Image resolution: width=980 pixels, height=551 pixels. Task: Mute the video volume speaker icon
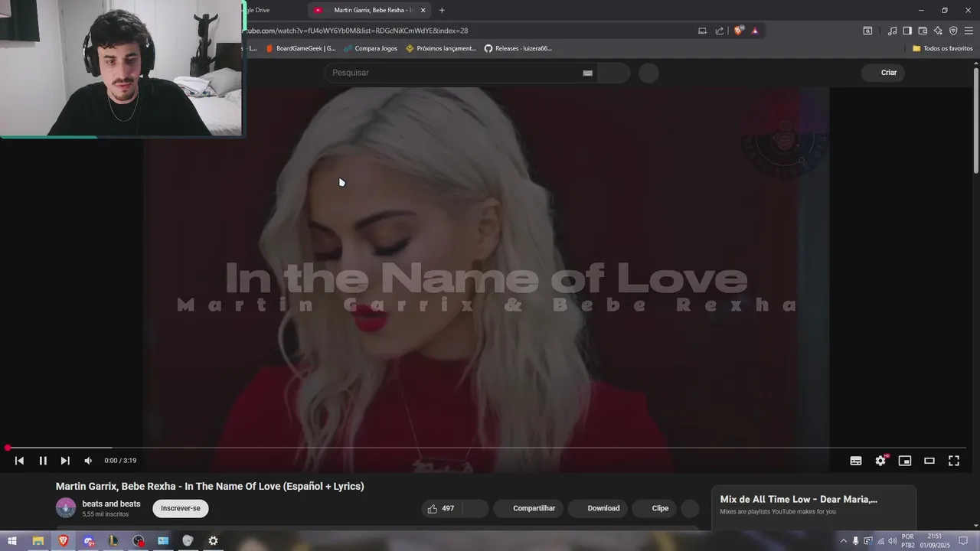pyautogui.click(x=88, y=461)
